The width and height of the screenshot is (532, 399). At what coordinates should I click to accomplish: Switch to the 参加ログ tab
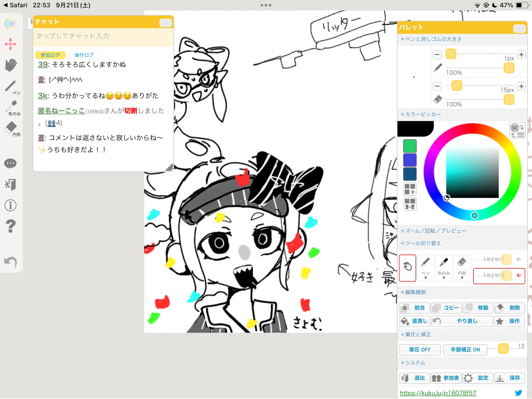coord(50,55)
